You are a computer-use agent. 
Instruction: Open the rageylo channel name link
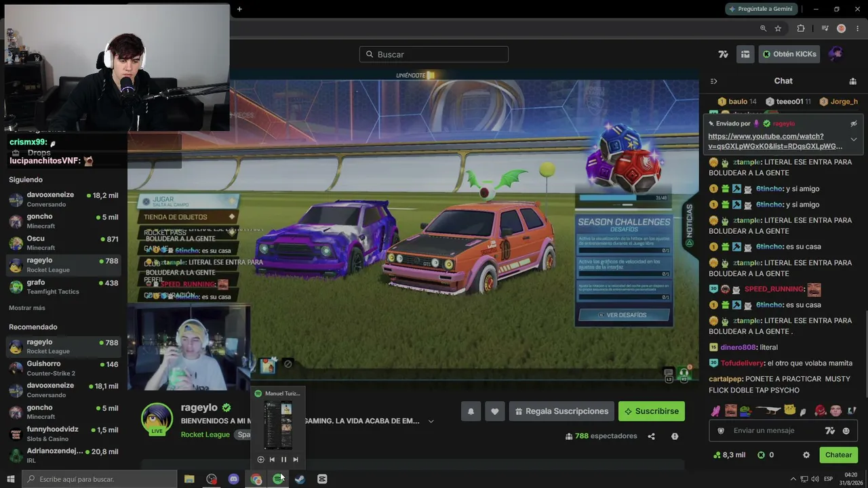[199, 407]
